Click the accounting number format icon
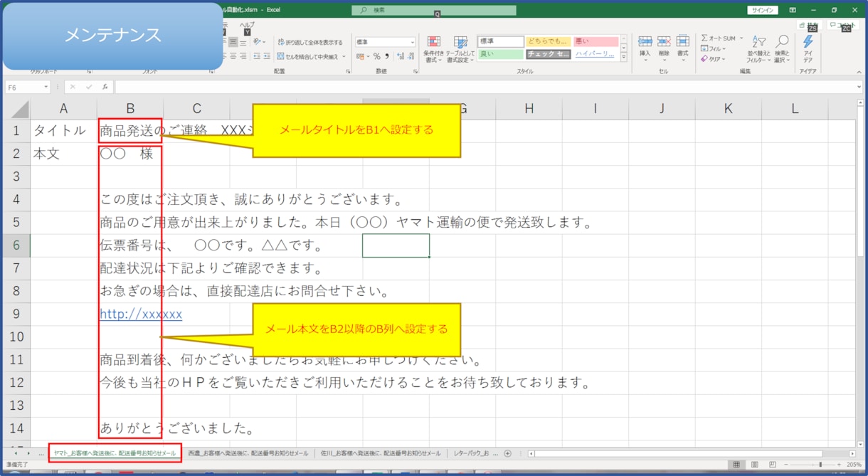Screen dimensions: 868x476 [361, 56]
